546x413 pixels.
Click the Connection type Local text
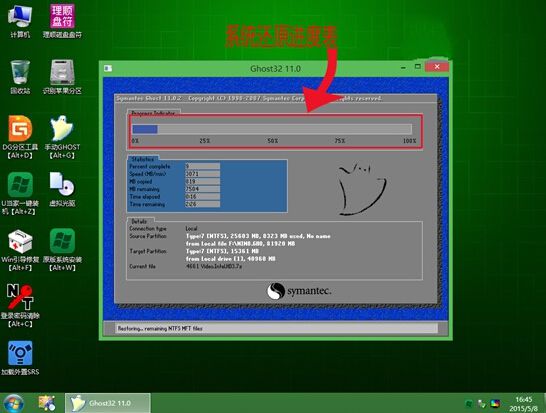pyautogui.click(x=192, y=229)
